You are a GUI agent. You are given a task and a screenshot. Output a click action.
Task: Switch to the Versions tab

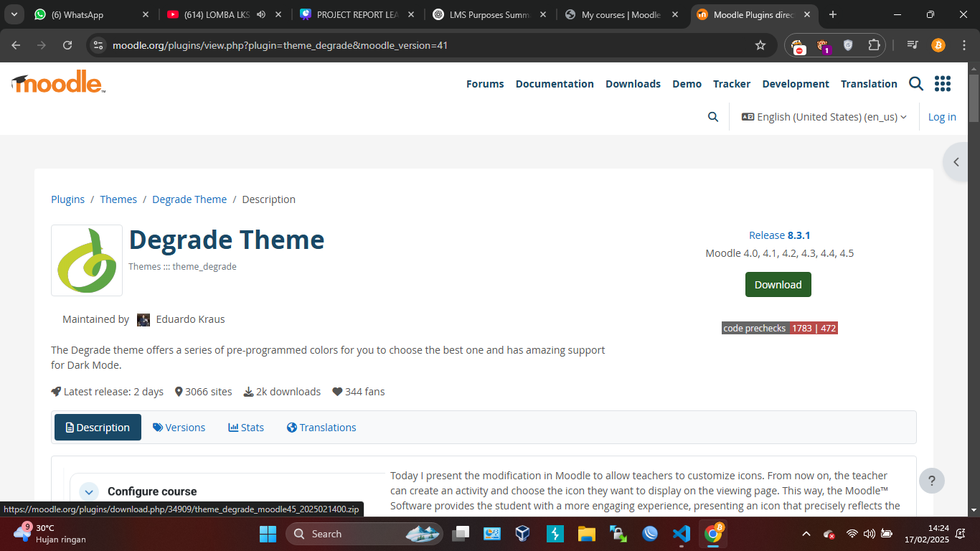click(x=179, y=428)
